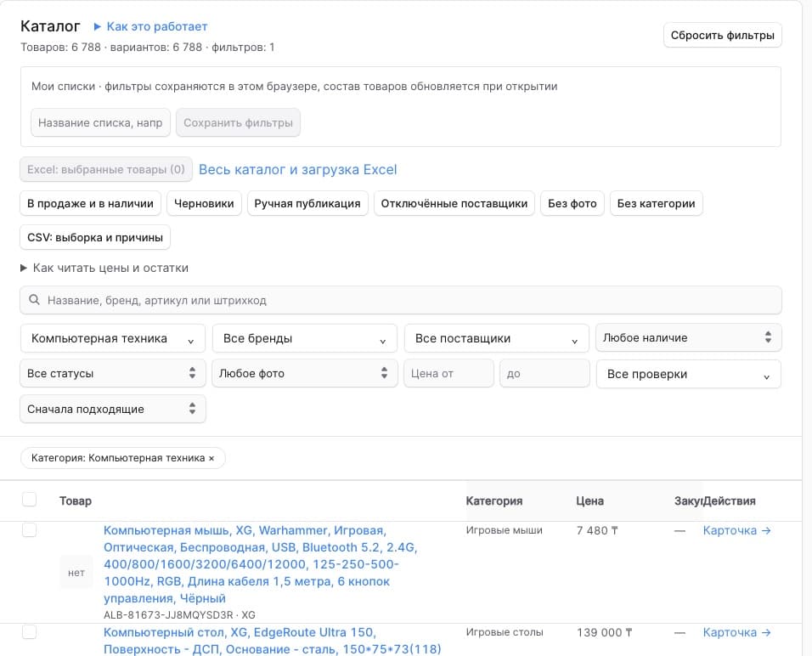
Task: Click the "Каталог" page heading
Action: [x=50, y=26]
